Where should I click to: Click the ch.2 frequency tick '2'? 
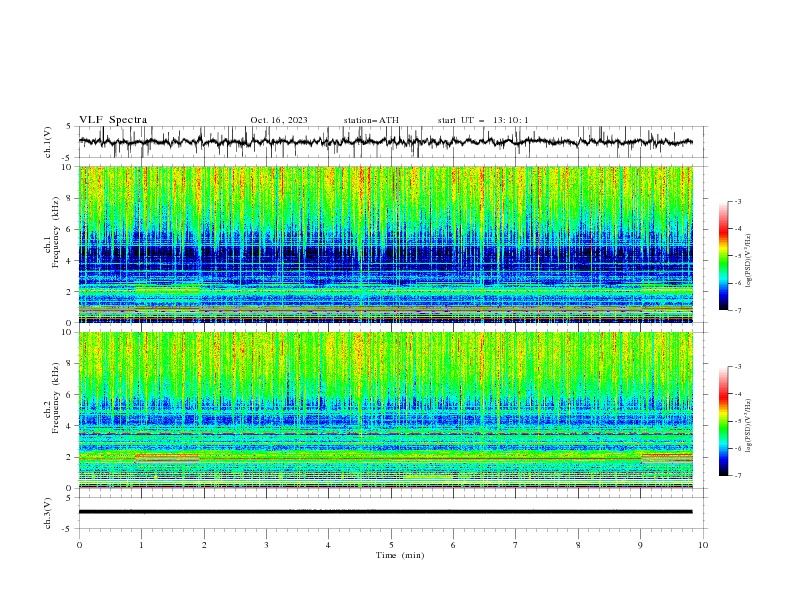(70, 457)
